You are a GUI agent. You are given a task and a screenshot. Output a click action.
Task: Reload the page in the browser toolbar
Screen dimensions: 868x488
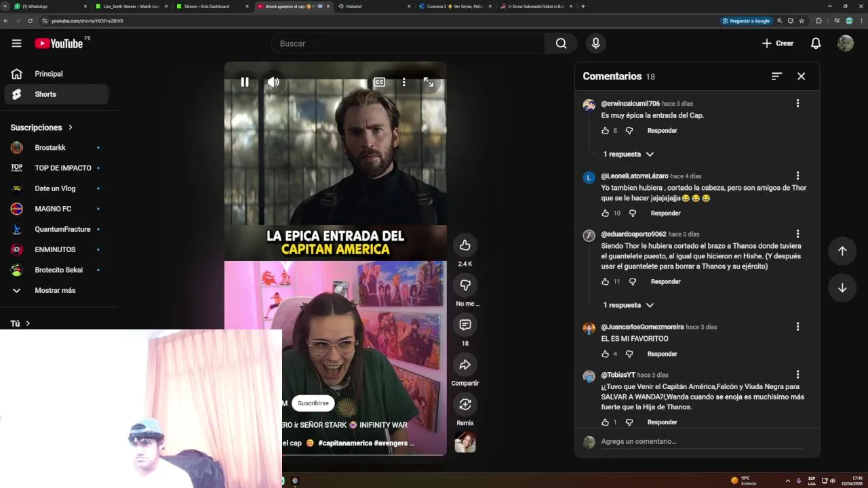click(x=30, y=21)
